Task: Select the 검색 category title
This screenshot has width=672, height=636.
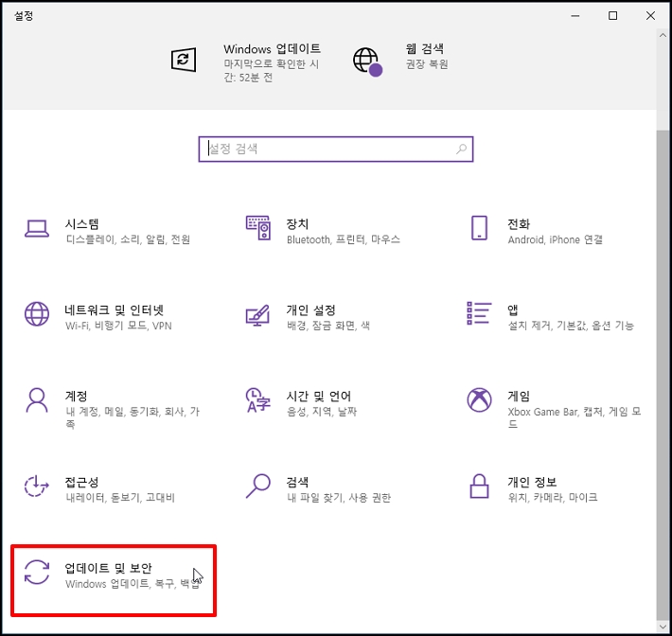Action: tap(297, 482)
